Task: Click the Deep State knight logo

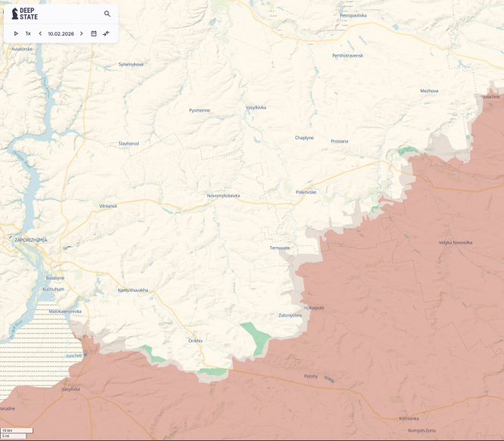Action: (x=14, y=14)
